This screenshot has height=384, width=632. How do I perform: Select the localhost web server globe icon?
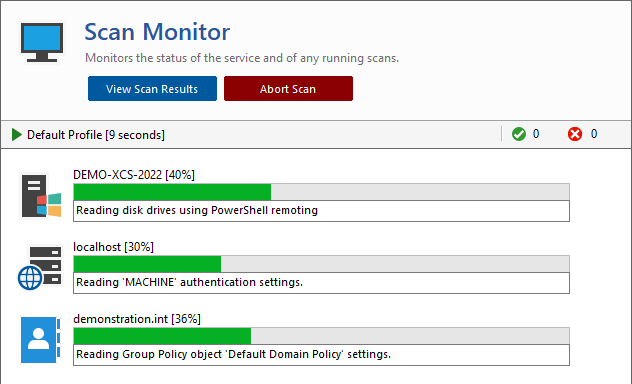coord(40,268)
